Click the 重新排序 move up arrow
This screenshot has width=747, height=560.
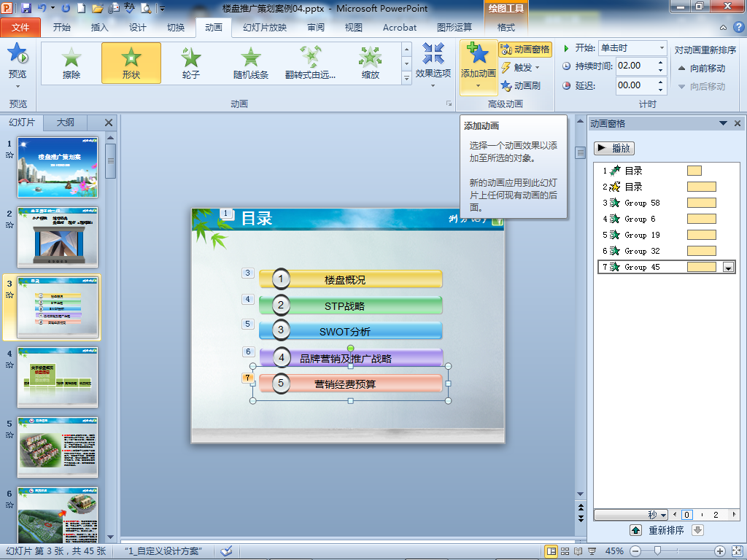click(635, 530)
